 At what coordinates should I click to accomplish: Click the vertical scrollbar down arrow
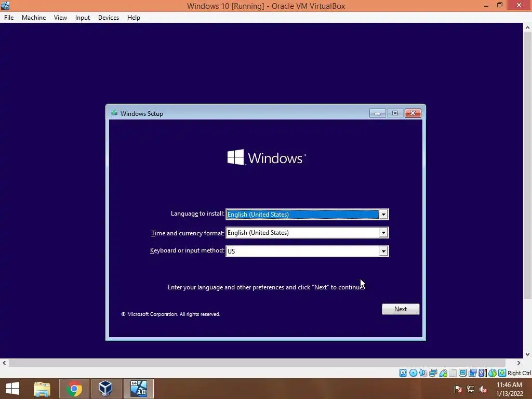point(527,354)
